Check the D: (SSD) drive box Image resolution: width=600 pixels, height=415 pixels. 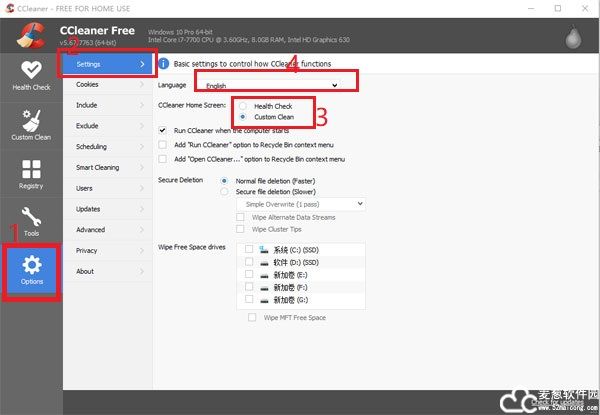pos(249,262)
